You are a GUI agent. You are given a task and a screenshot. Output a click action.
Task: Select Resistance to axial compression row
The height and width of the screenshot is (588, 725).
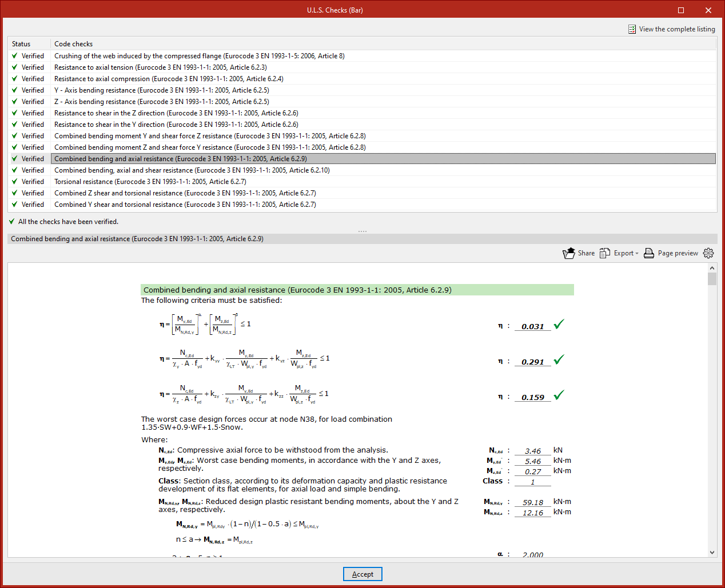(363, 79)
